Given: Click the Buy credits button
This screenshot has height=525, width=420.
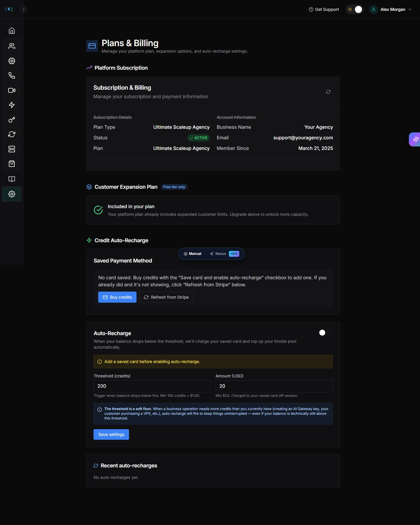Looking at the screenshot, I should pos(117,297).
